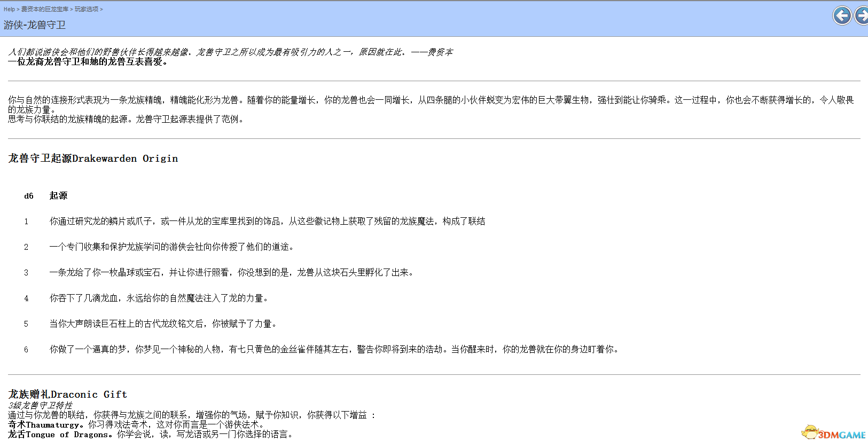Click the page title 游侠-龙兽守卫

35,25
